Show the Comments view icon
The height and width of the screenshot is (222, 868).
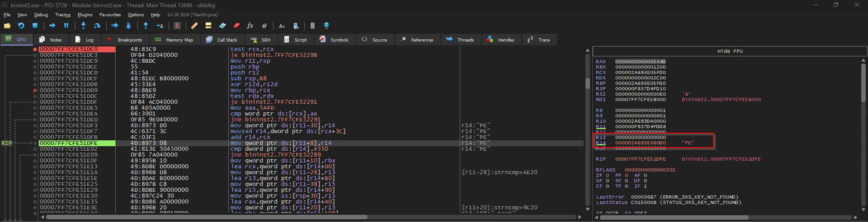point(208,26)
